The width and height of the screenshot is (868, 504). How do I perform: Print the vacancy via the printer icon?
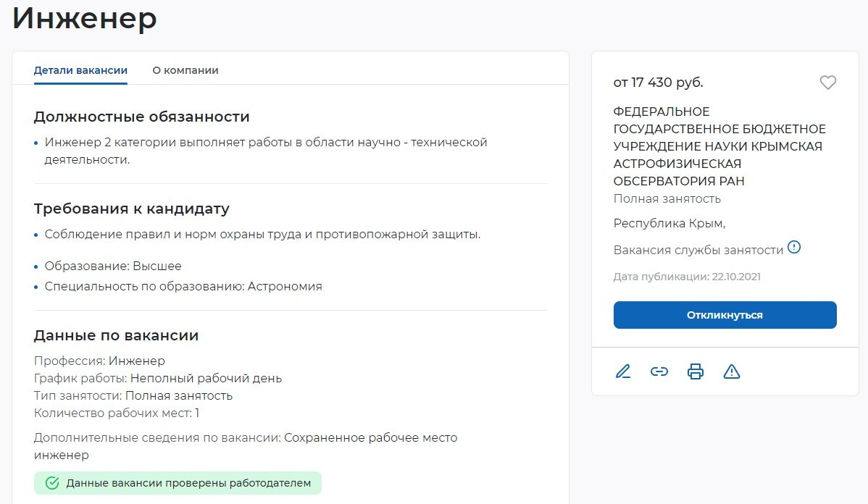click(x=696, y=371)
